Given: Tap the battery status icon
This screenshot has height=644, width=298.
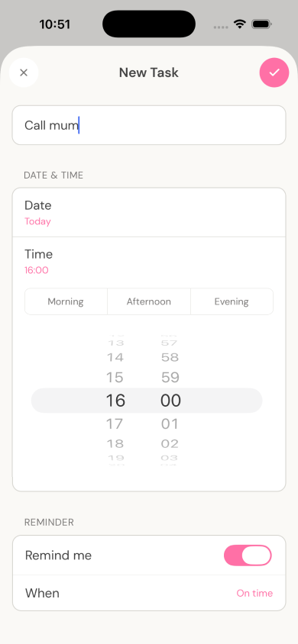Looking at the screenshot, I should (261, 24).
